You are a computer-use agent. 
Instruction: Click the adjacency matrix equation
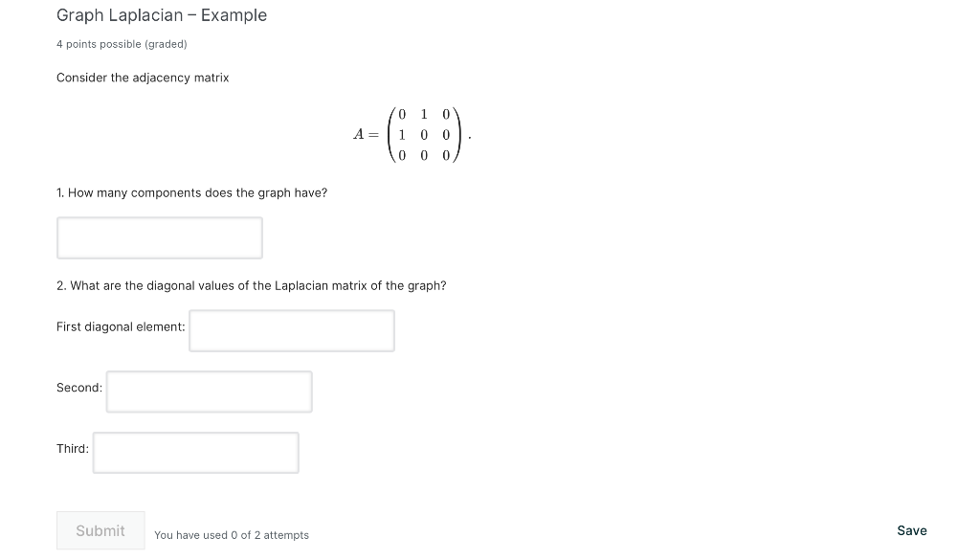point(410,134)
